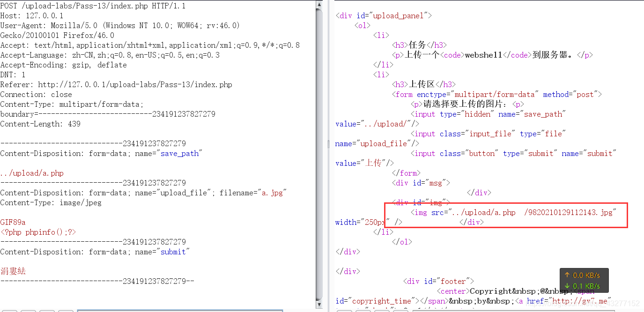The width and height of the screenshot is (644, 312).
Task: Click the GIF89a payload line
Action: [x=13, y=223]
